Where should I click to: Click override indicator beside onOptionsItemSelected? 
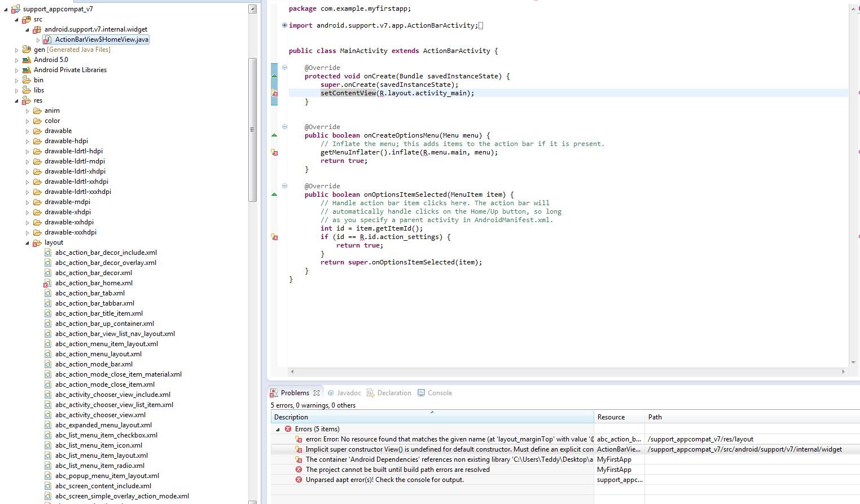274,194
